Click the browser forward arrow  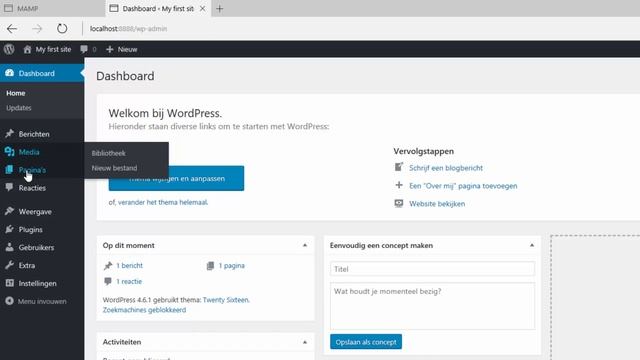[x=37, y=29]
